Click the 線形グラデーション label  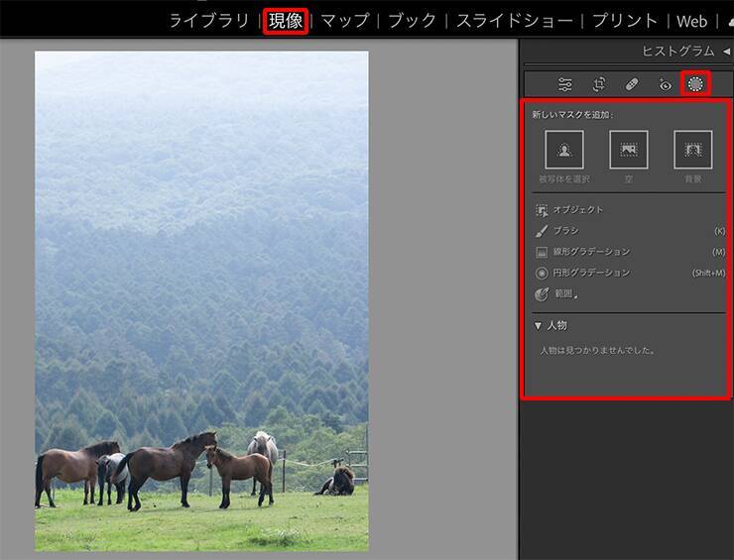[592, 252]
